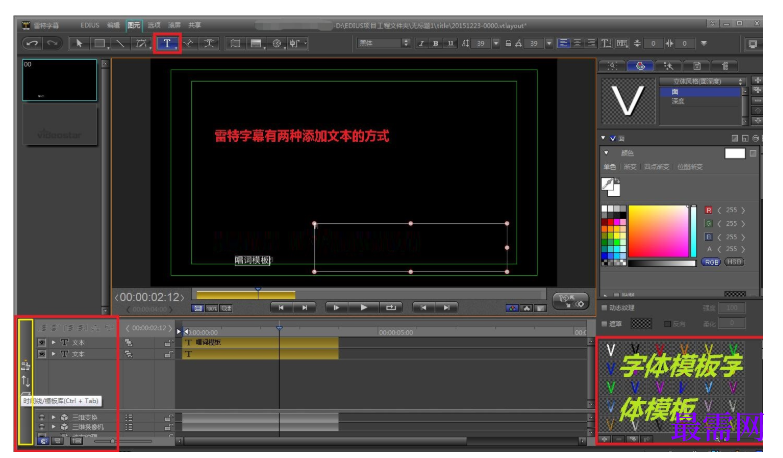Open the toolbar overflow arrow menu
Viewport: 783px width, 458px height.
(704, 43)
